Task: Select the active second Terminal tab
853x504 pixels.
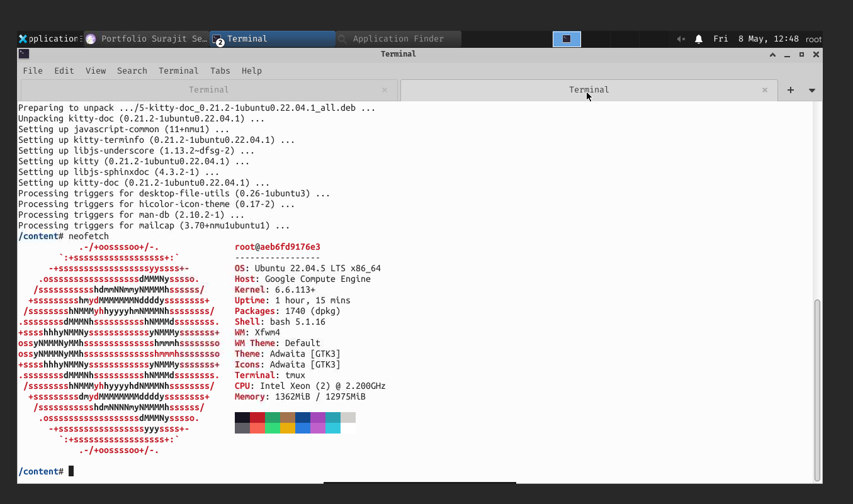Action: [x=589, y=90]
